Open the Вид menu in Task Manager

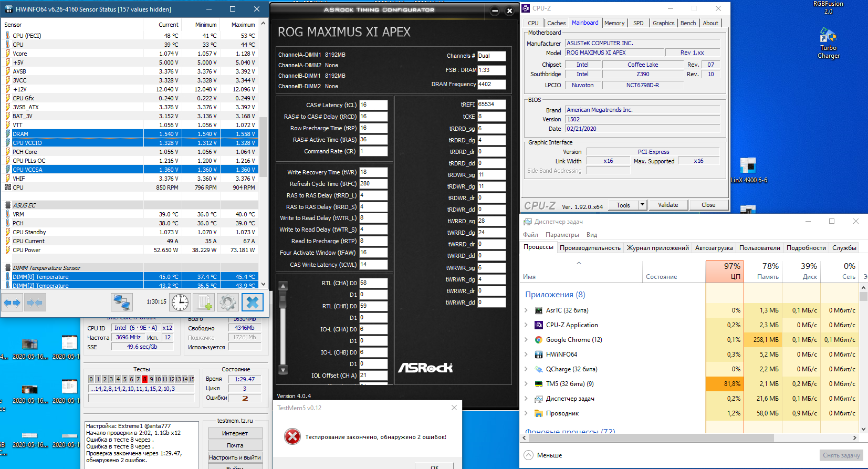point(592,235)
